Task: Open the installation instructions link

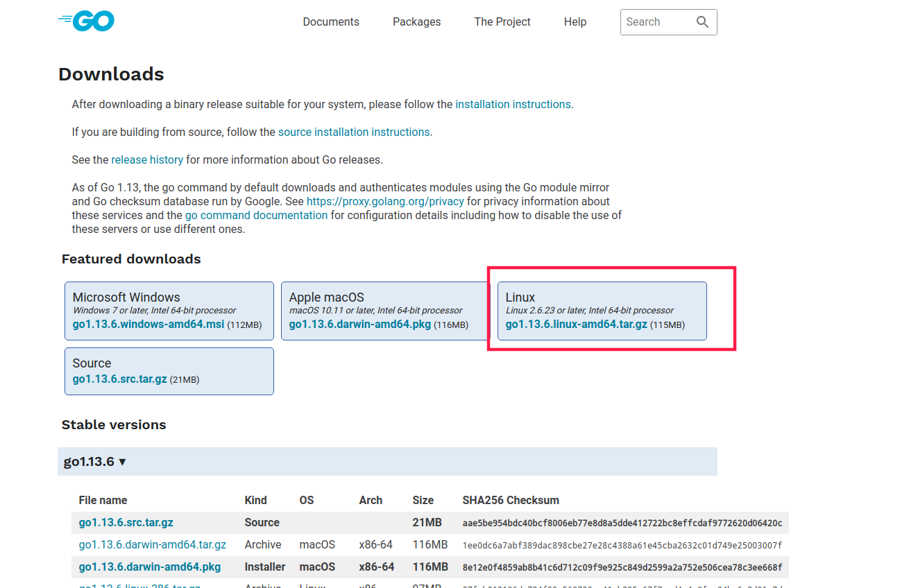Action: (513, 104)
